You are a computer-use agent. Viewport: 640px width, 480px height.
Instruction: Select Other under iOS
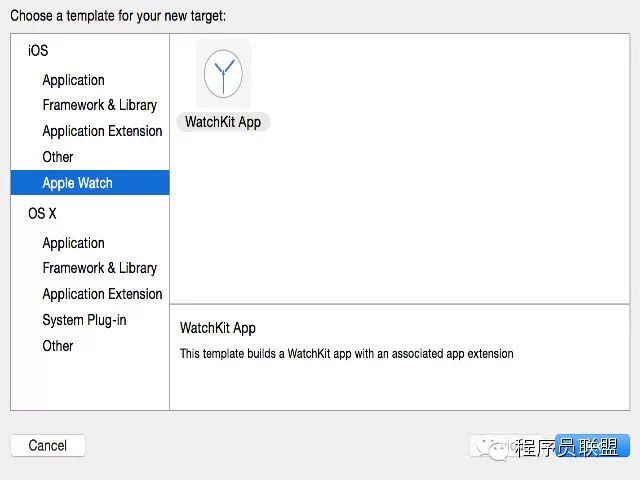(58, 157)
